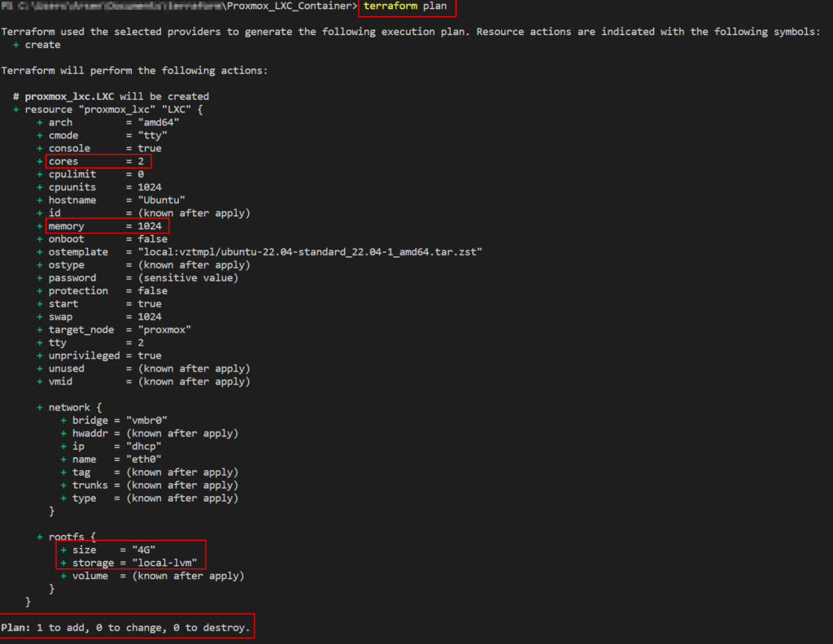
Task: Click the highlighted terraform plan command
Action: (x=405, y=7)
